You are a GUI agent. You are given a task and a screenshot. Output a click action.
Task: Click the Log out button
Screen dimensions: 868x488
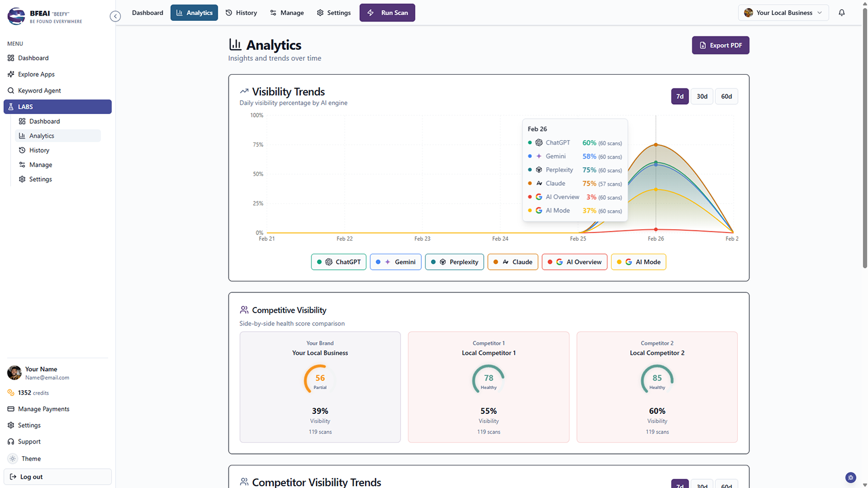pyautogui.click(x=57, y=476)
